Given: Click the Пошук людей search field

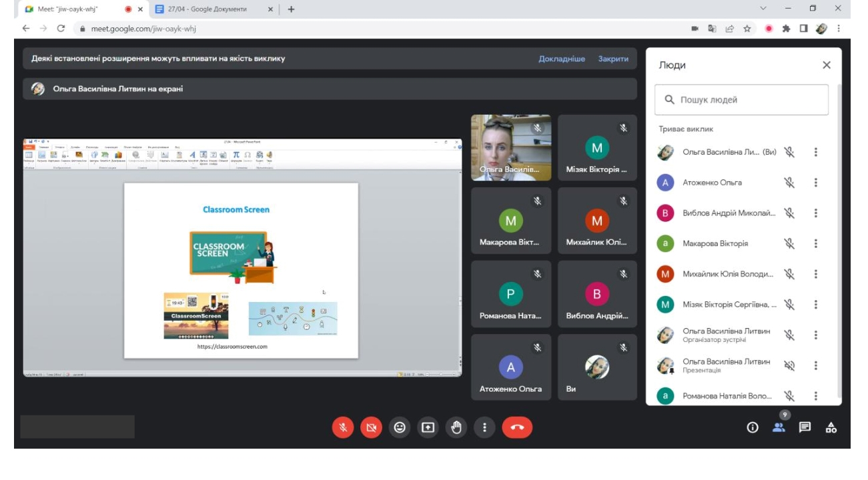Looking at the screenshot, I should pos(741,100).
